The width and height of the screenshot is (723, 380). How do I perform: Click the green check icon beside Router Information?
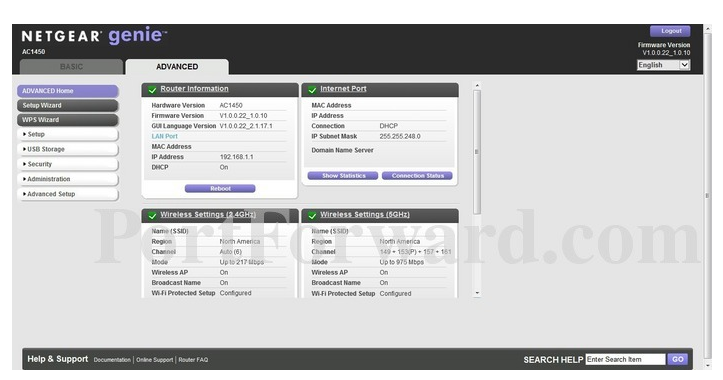pos(152,89)
